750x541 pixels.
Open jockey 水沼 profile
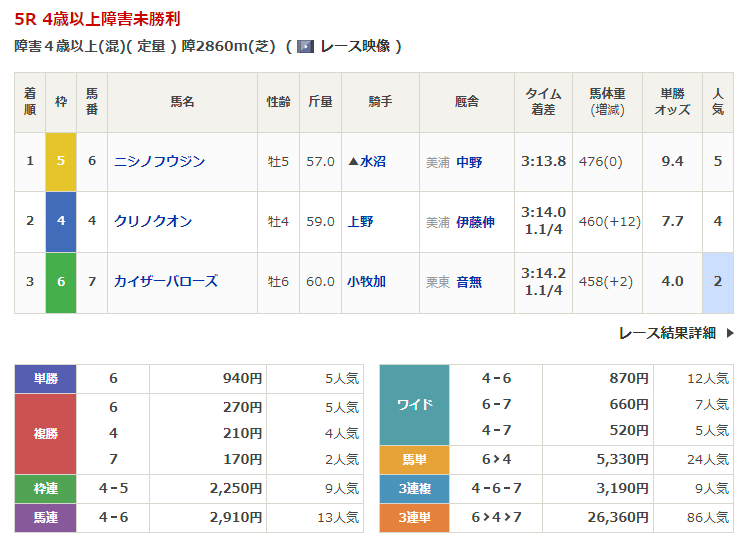(372, 161)
